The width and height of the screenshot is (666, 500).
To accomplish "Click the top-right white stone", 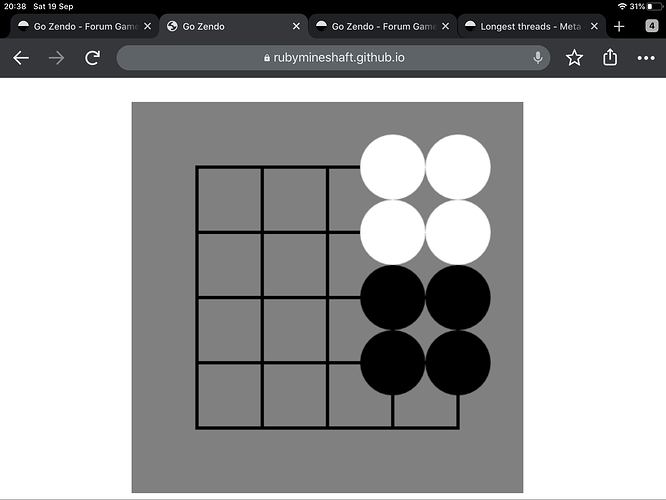I will pos(458,167).
